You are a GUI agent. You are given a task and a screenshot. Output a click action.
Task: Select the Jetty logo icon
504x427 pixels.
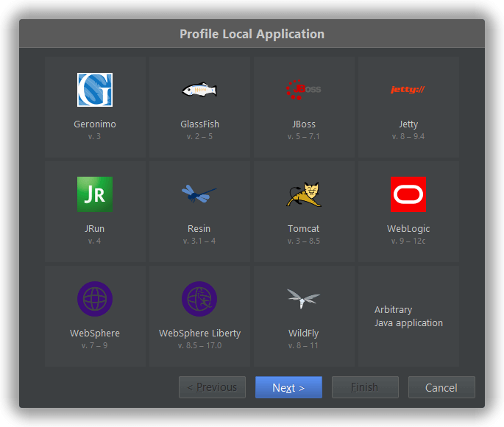click(408, 89)
